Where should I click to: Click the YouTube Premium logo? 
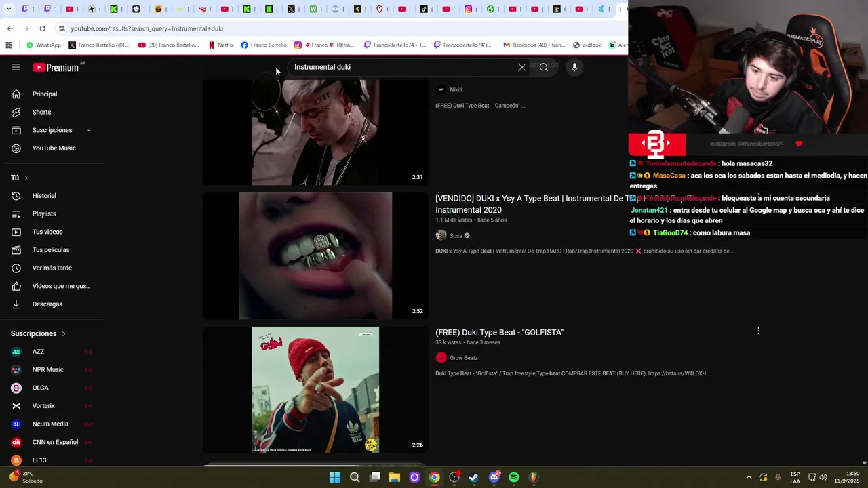[x=56, y=67]
